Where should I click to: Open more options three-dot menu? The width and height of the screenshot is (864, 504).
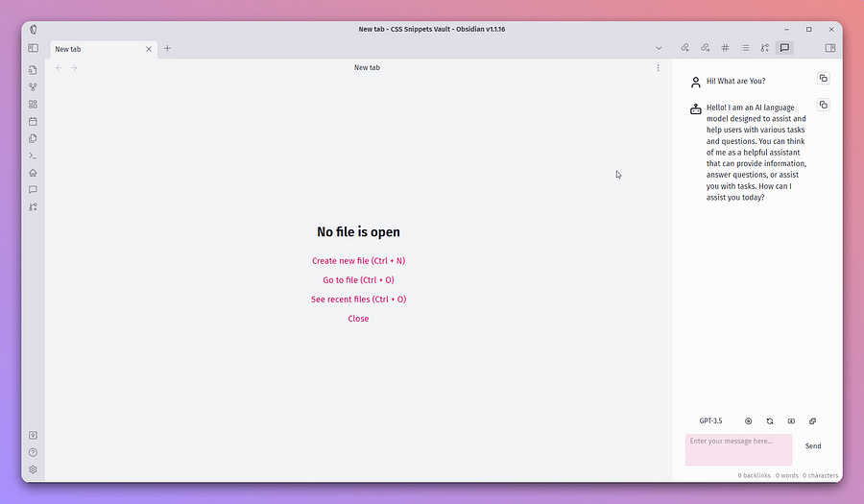pyautogui.click(x=658, y=68)
